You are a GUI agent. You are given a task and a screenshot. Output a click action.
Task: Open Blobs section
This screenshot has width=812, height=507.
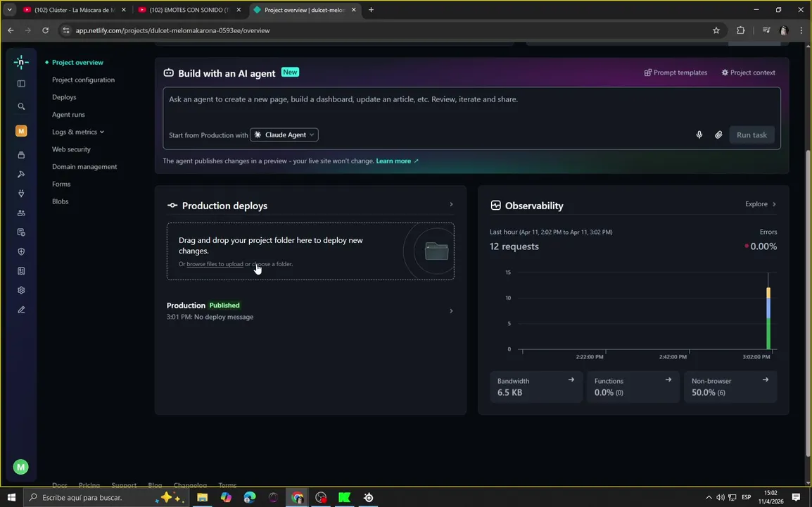click(x=60, y=201)
